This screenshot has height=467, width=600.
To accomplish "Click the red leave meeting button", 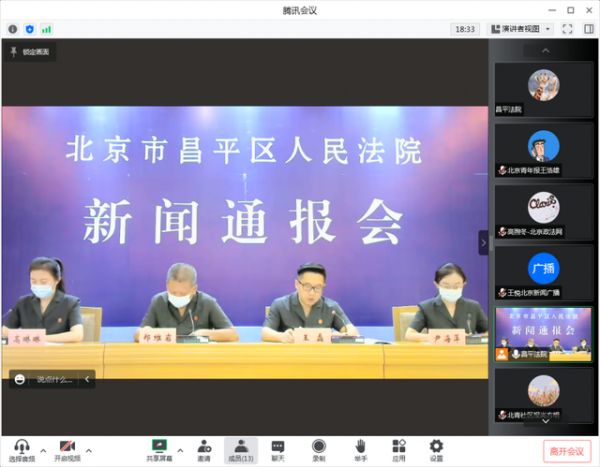I will pyautogui.click(x=567, y=450).
